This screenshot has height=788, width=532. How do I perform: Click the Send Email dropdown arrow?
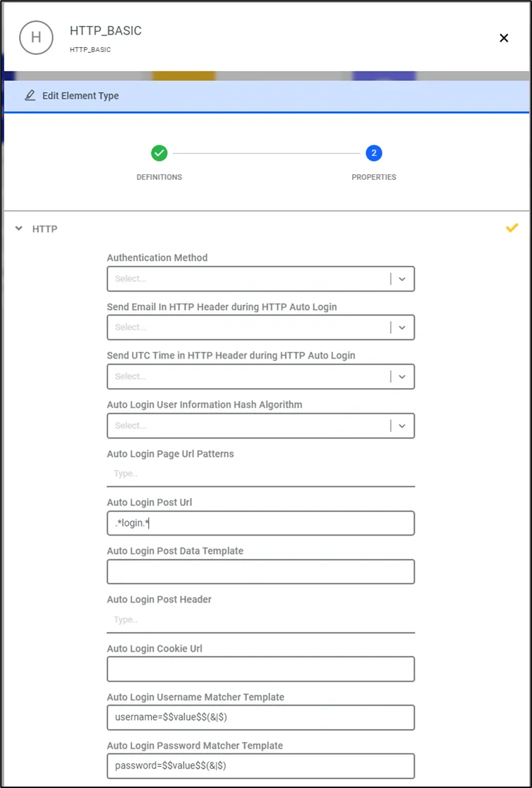coord(402,327)
